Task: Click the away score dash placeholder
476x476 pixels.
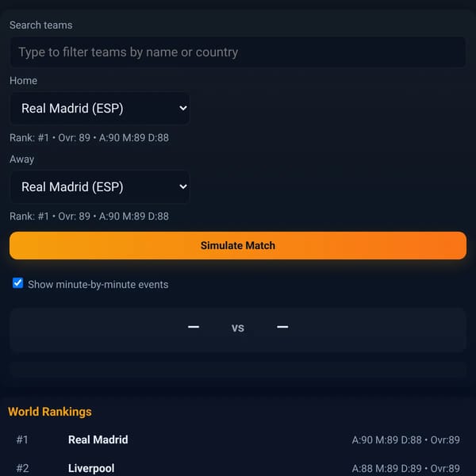Action: pos(282,327)
